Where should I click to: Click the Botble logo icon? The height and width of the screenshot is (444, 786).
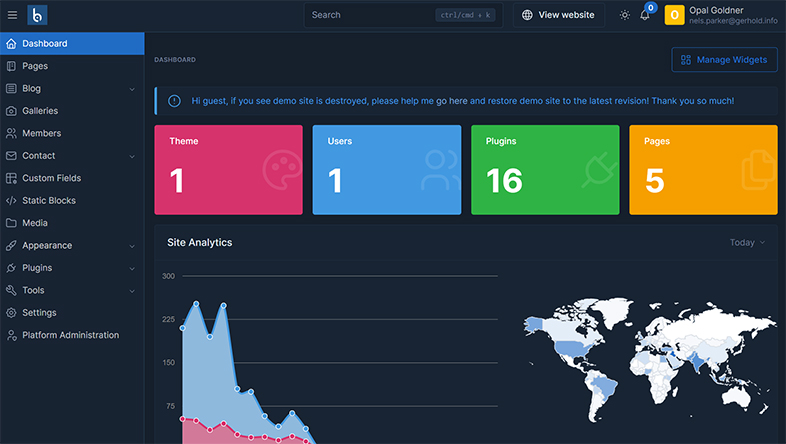(37, 15)
